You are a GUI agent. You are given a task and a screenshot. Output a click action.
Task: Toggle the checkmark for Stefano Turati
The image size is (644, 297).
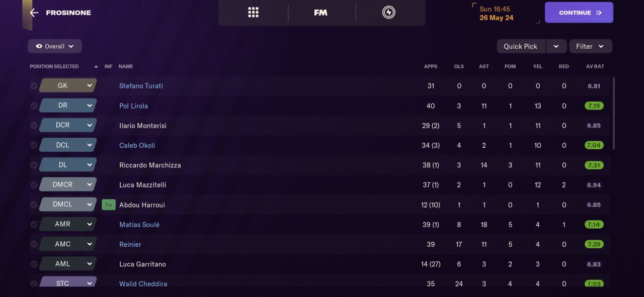click(x=34, y=86)
